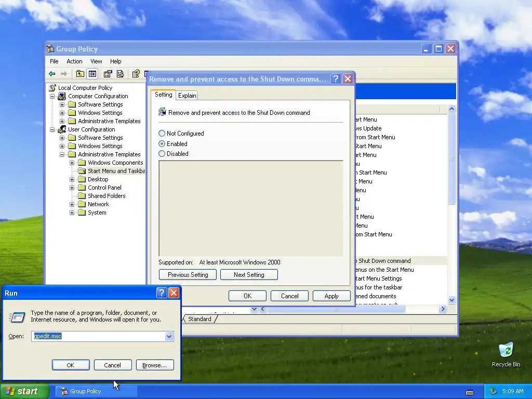Viewport: 532px width, 399px height.
Task: Click the Local Computer Policy icon
Action: (52, 88)
